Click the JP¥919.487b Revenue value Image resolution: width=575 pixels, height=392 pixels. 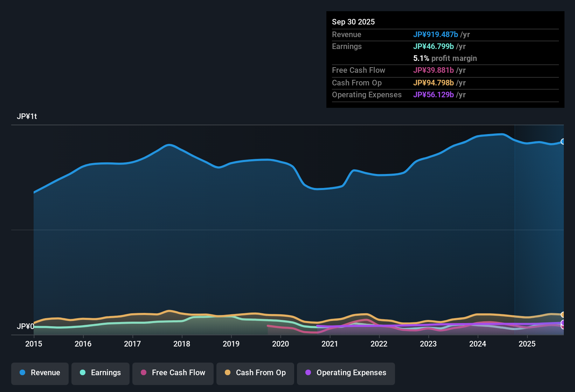436,35
